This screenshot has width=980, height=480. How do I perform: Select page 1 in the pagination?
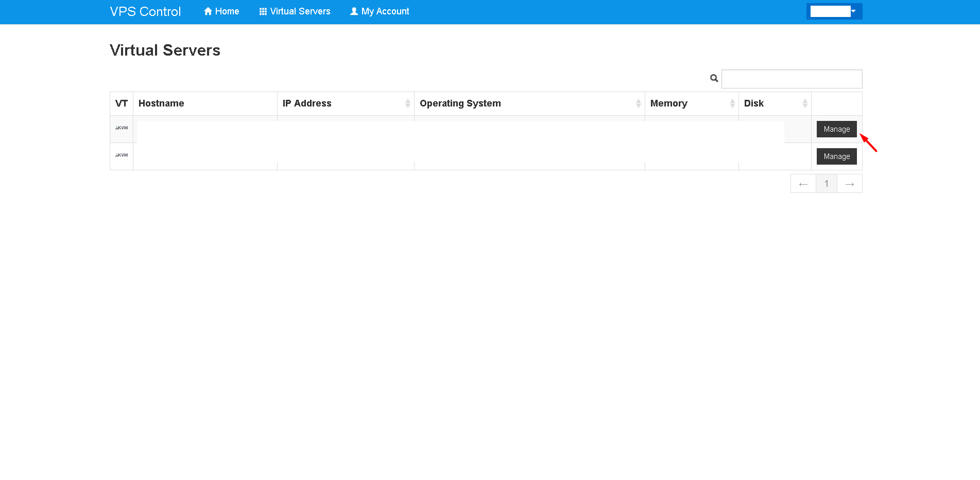[826, 184]
